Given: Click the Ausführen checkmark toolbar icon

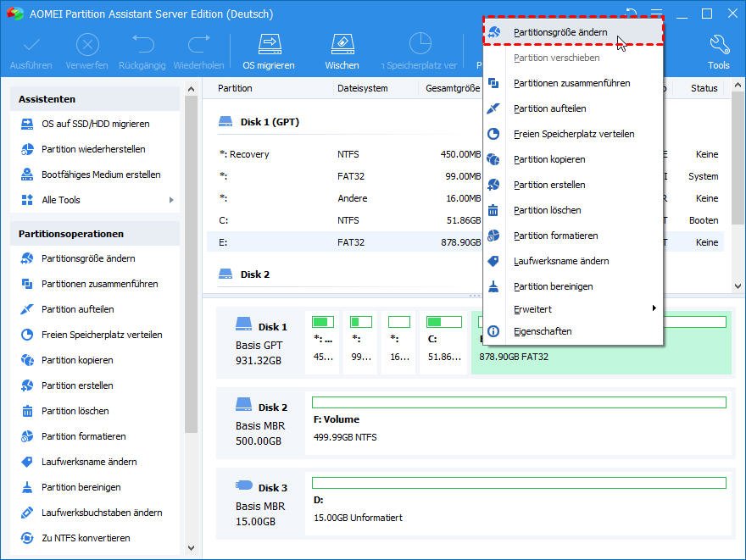Looking at the screenshot, I should (x=31, y=45).
